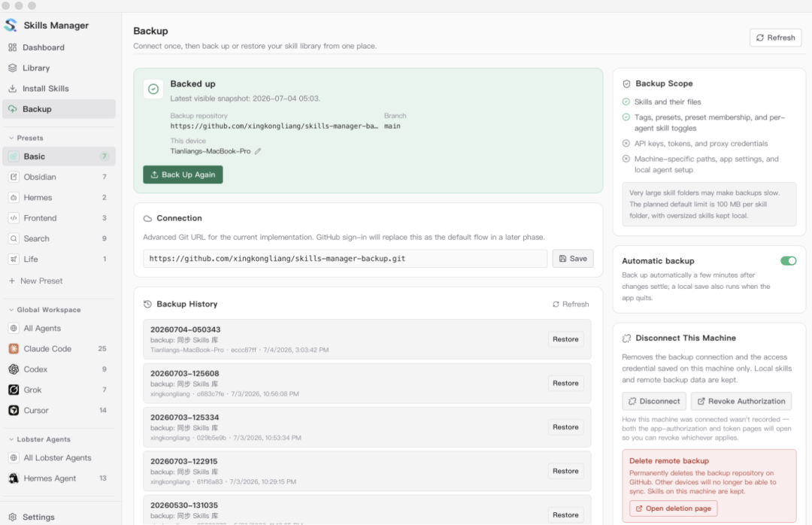Click the page-level Refresh button
812x525 pixels.
tap(775, 38)
